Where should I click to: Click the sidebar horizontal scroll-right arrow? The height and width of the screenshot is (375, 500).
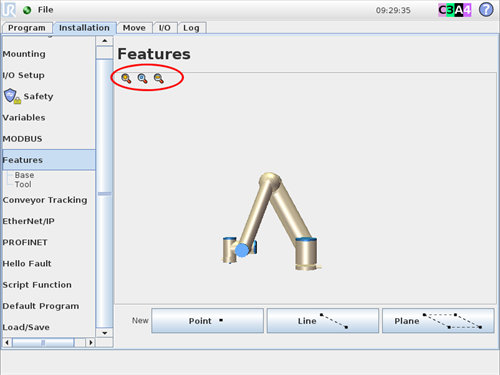coord(90,342)
